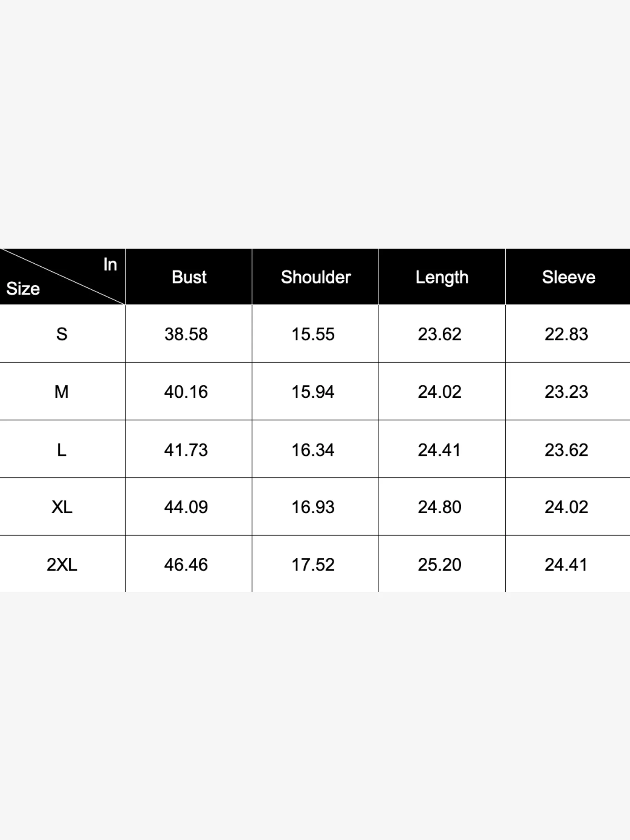Click the L shoulder value 16.34
The width and height of the screenshot is (630, 840).
pyautogui.click(x=313, y=450)
